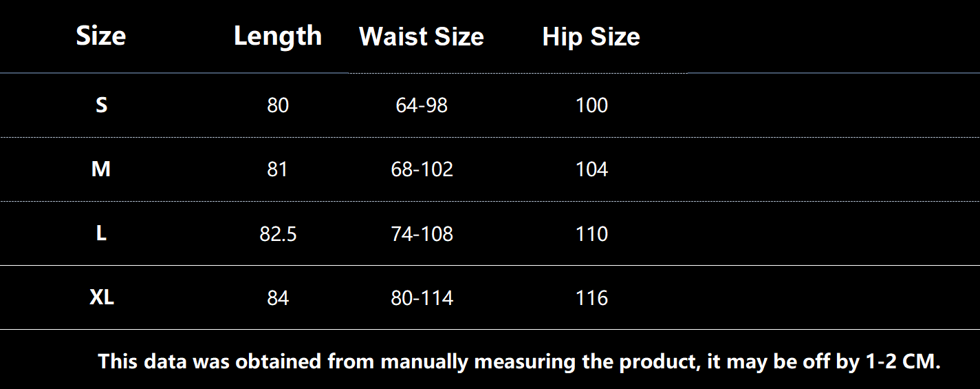Click the Waist Size column header
The height and width of the screenshot is (389, 980).
[x=421, y=36]
